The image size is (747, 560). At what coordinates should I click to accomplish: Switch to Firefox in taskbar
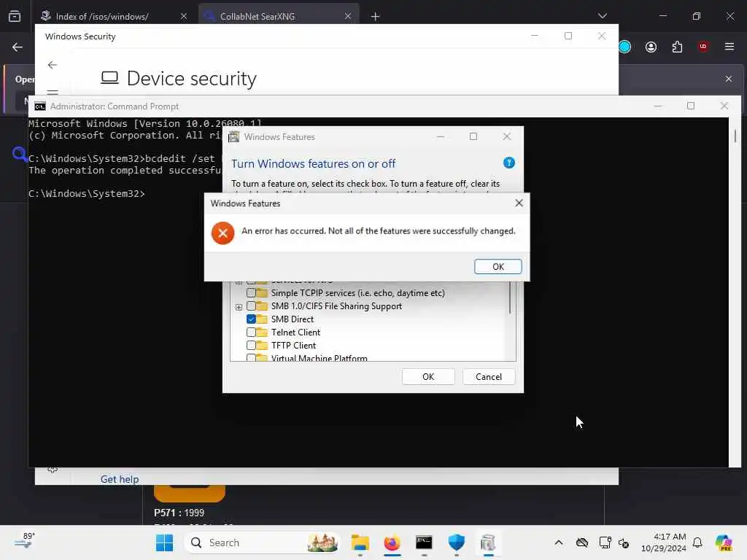[x=392, y=542]
